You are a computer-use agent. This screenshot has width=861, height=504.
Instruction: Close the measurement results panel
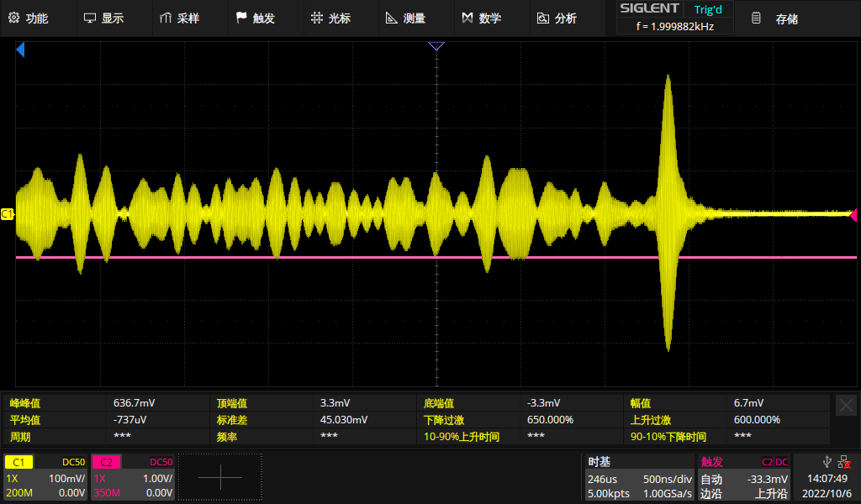tap(846, 405)
